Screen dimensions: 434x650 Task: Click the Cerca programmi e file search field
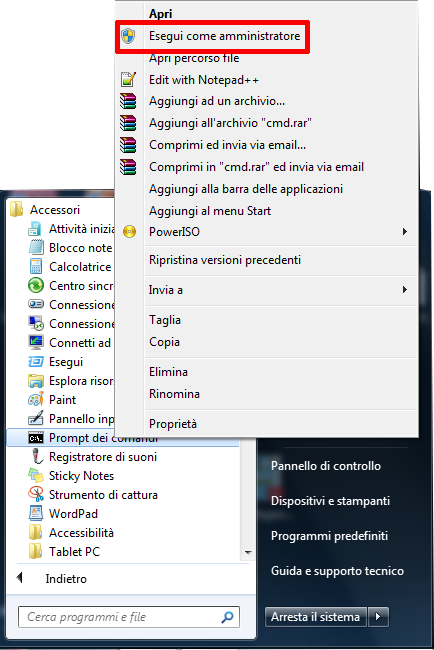tap(129, 617)
